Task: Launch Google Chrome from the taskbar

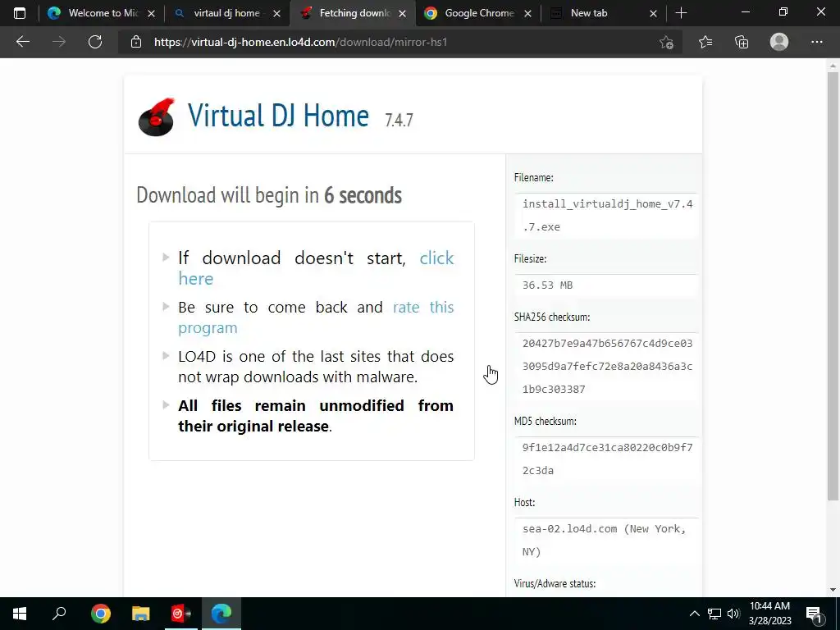Action: pos(100,614)
